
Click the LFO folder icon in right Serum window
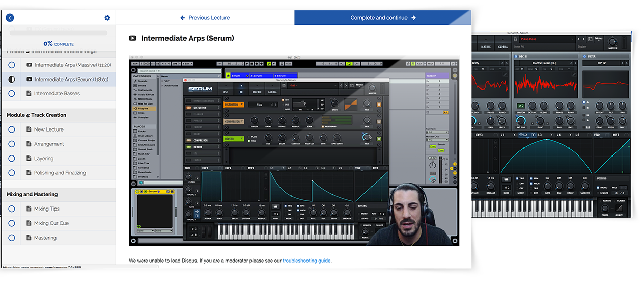pyautogui.click(x=506, y=178)
